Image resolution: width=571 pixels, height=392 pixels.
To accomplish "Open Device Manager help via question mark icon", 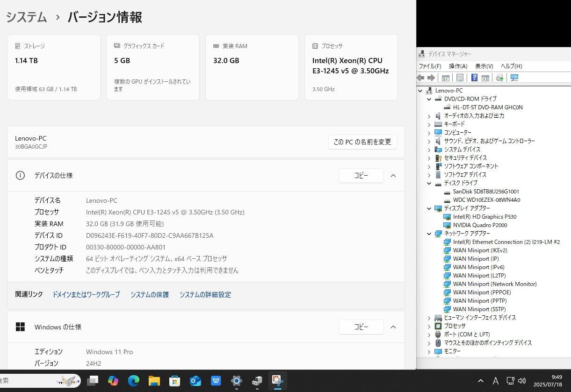I will [474, 78].
